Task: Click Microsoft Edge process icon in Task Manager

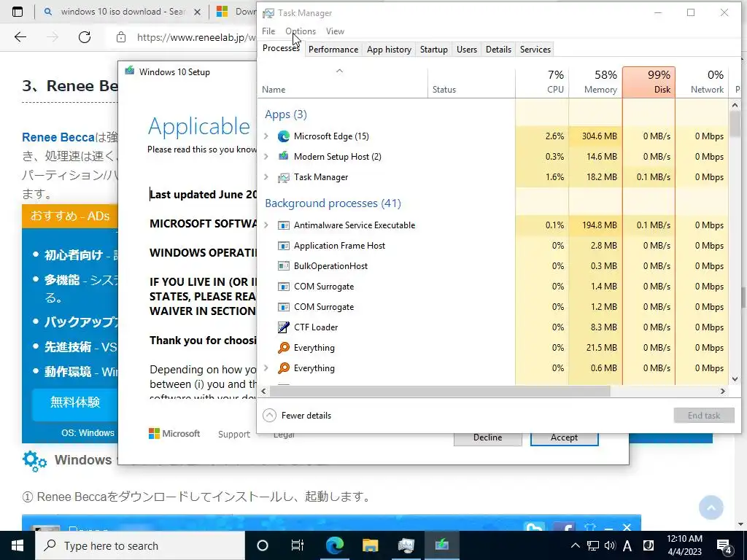Action: pos(284,136)
